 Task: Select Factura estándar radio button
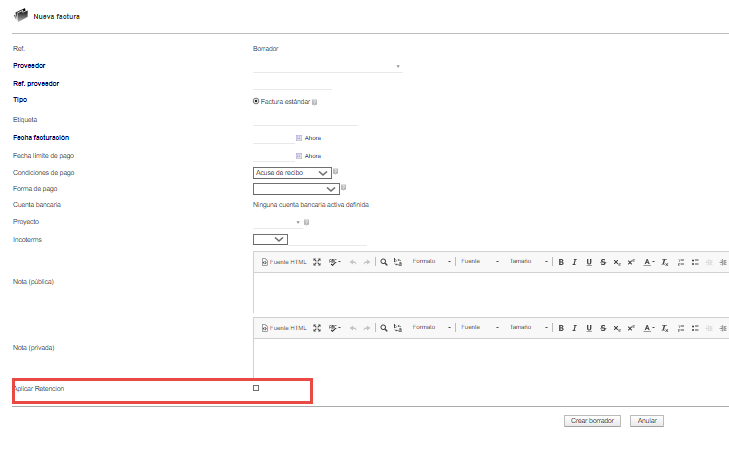256,101
